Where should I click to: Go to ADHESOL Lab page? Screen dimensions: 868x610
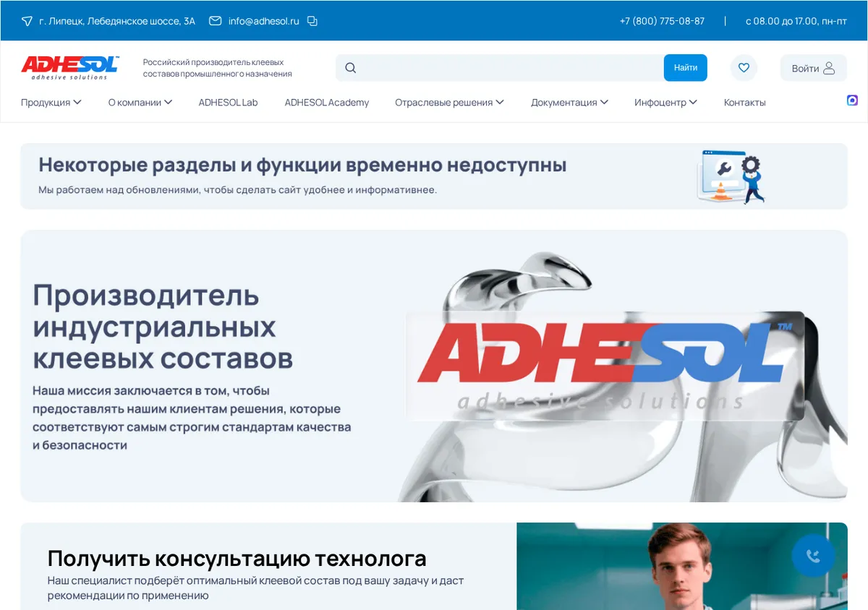click(x=228, y=103)
